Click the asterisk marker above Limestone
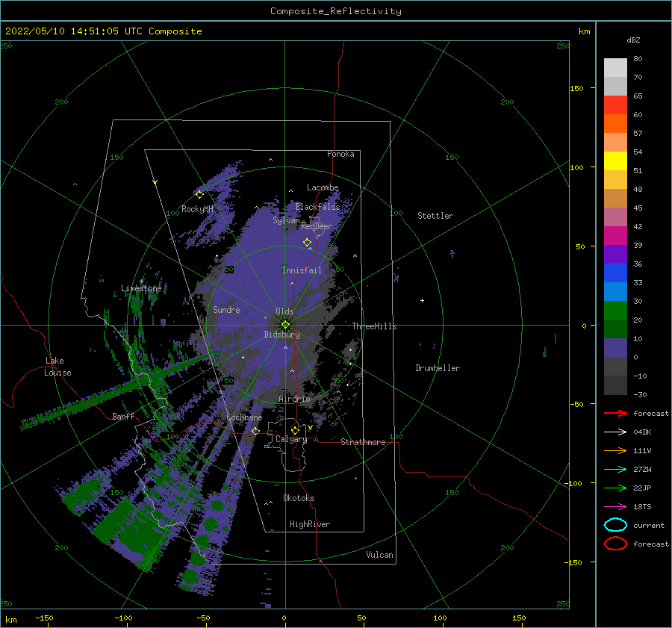 pos(141,282)
